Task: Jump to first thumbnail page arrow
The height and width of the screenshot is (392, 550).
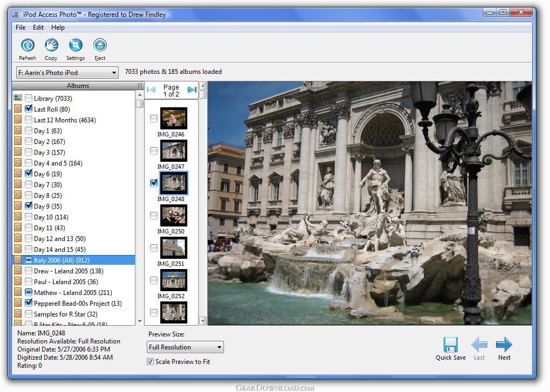Action: 151,90
